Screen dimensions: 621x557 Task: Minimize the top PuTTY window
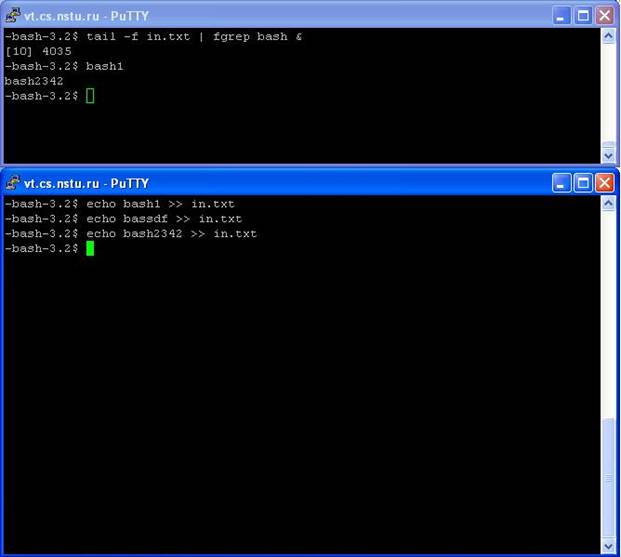[x=561, y=16]
